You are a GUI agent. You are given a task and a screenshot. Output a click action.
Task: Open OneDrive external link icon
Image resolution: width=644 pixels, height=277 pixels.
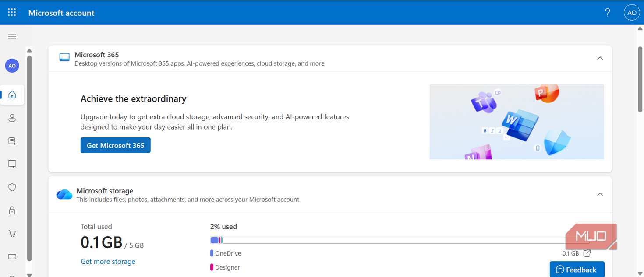click(587, 253)
